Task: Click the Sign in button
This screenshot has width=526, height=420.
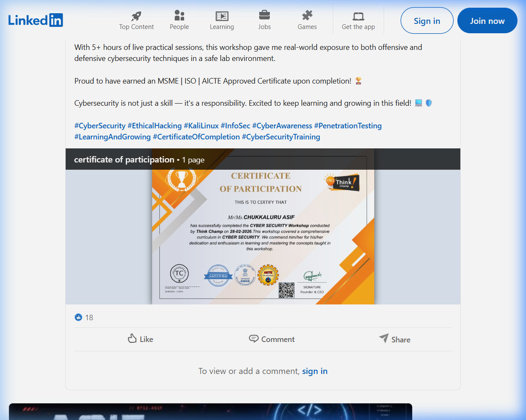Action: click(x=427, y=20)
